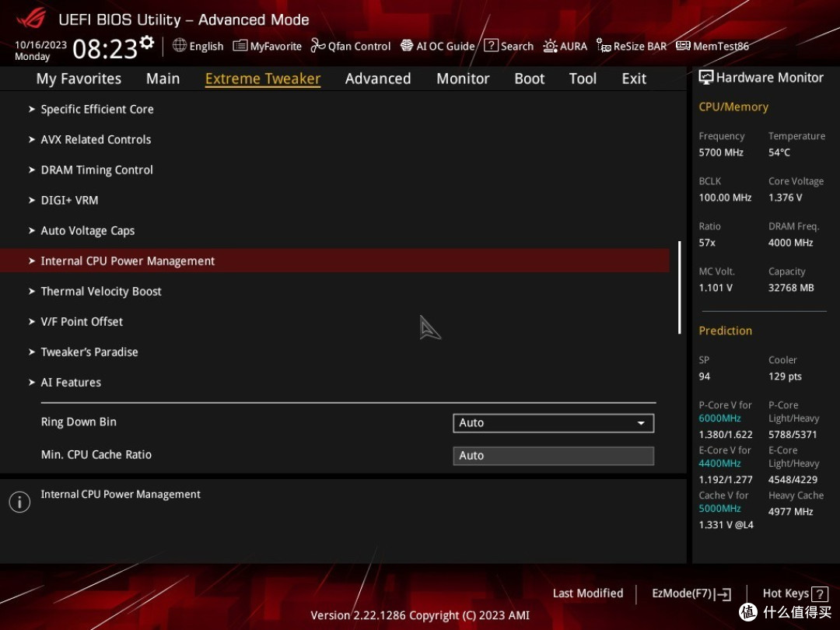Click the 4400MHz E-Core link text
The height and width of the screenshot is (630, 840).
[719, 464]
